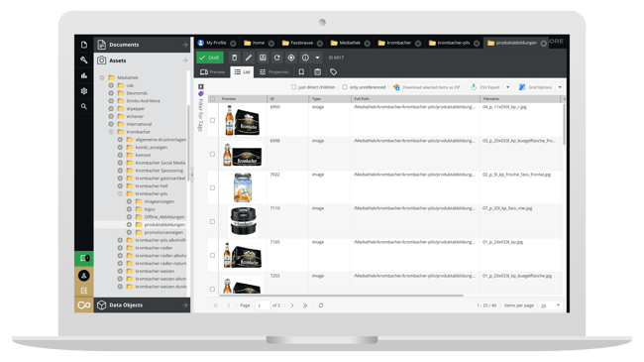Viewport: 644px width, 362px height.
Task: Toggle the select-all checkbox in grid header
Action: point(212,99)
